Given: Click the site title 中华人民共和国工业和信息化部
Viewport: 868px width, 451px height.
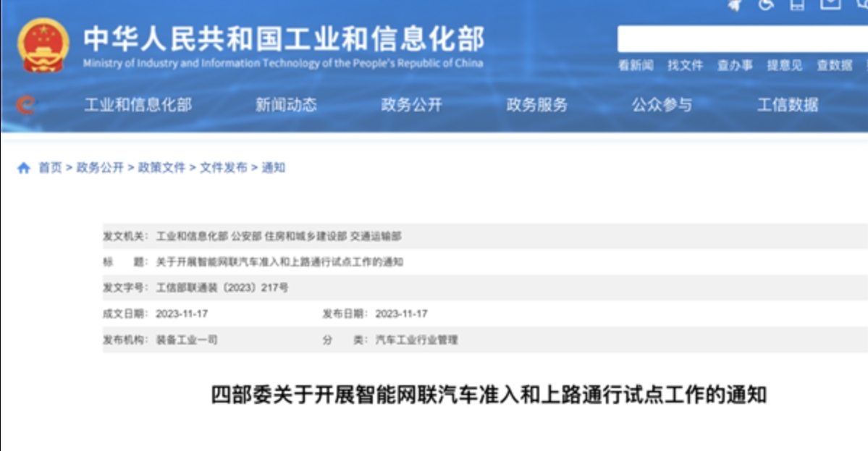Looking at the screenshot, I should coord(284,39).
